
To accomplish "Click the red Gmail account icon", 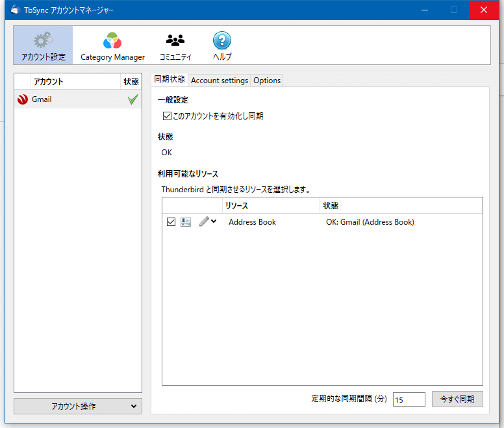I will 23,99.
